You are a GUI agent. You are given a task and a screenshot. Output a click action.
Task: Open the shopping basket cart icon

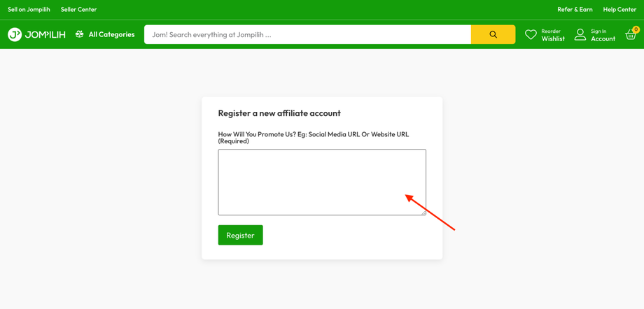tap(631, 35)
